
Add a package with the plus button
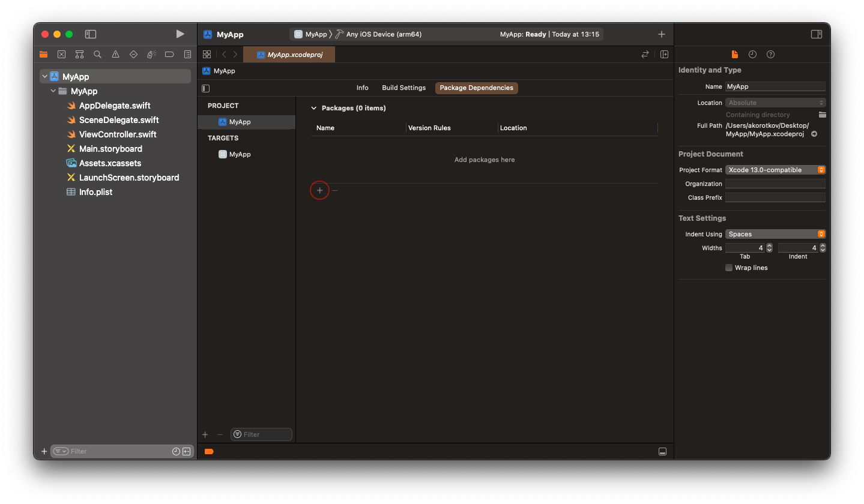[x=320, y=190]
